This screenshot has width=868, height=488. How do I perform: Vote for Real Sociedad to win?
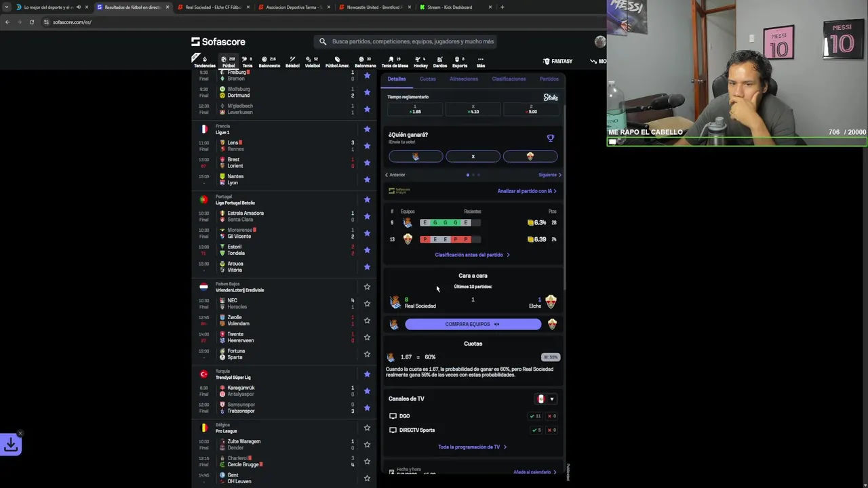[416, 157]
